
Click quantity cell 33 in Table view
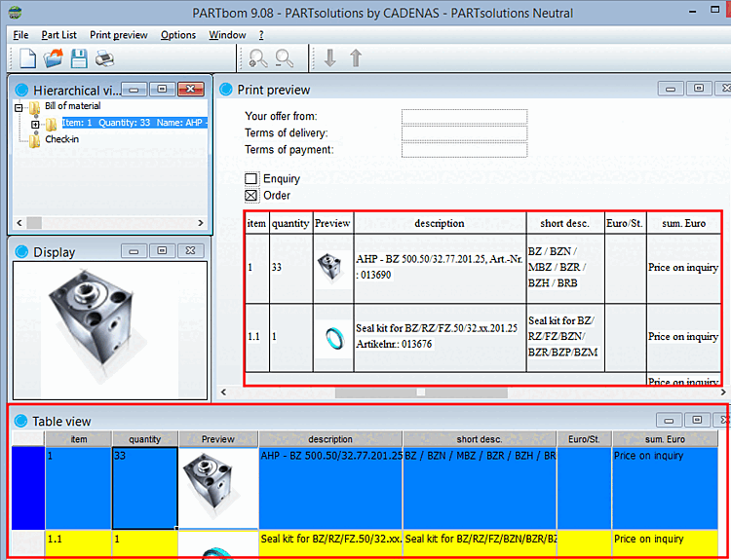click(144, 488)
